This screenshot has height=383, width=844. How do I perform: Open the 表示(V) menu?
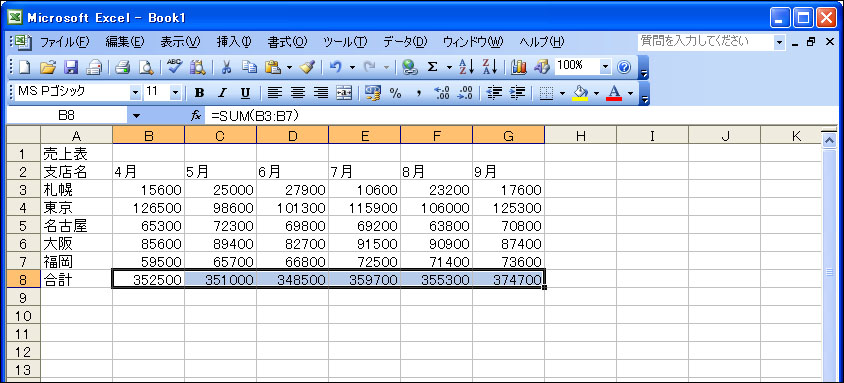point(180,41)
